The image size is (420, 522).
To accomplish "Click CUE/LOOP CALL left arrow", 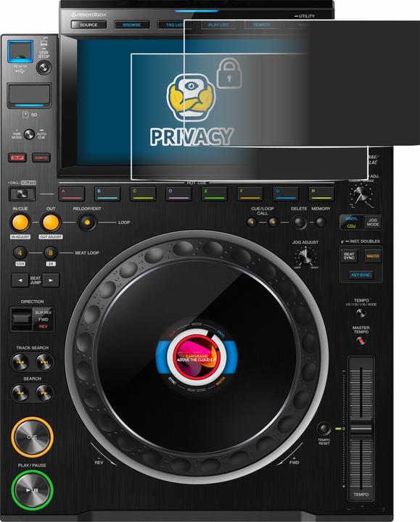I will coord(252,222).
